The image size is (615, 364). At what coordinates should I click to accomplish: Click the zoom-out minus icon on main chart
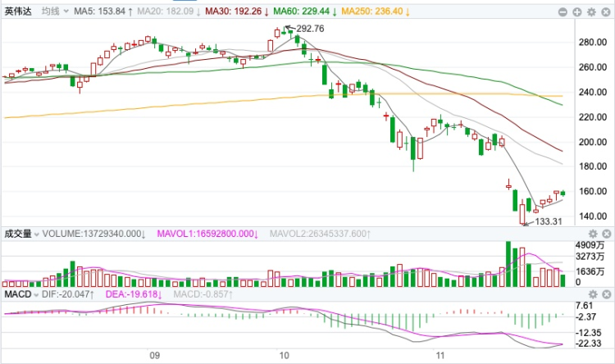pyautogui.click(x=563, y=12)
